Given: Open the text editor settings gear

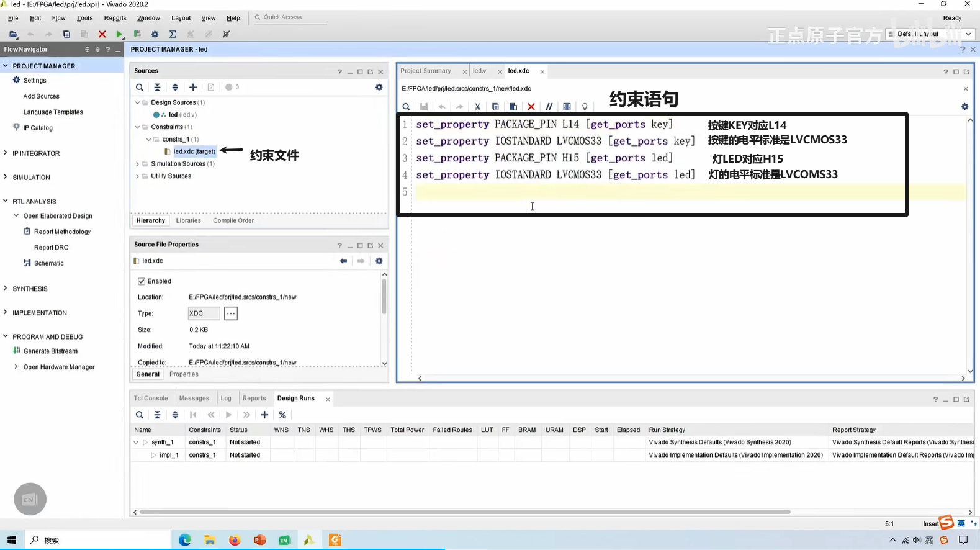Looking at the screenshot, I should (x=964, y=107).
